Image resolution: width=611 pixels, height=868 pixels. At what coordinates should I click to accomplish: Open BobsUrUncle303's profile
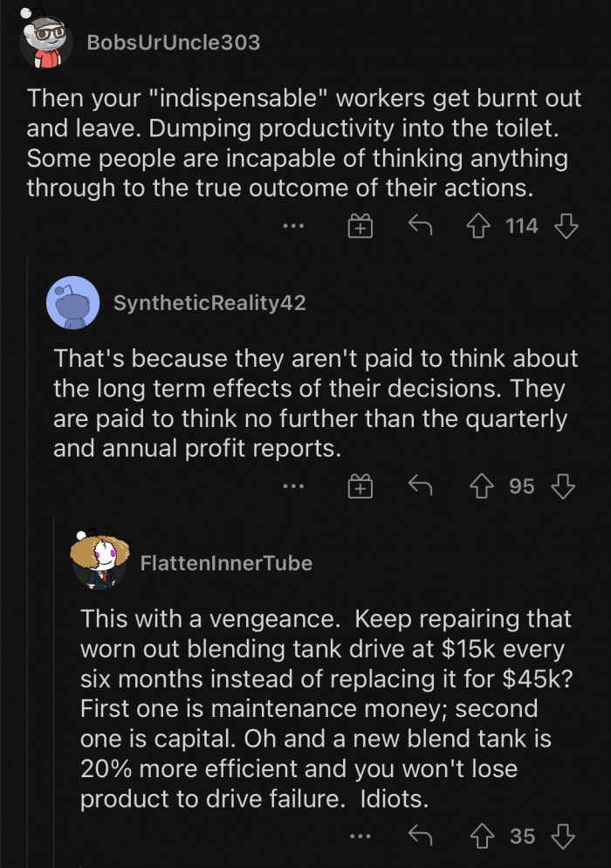point(173,39)
